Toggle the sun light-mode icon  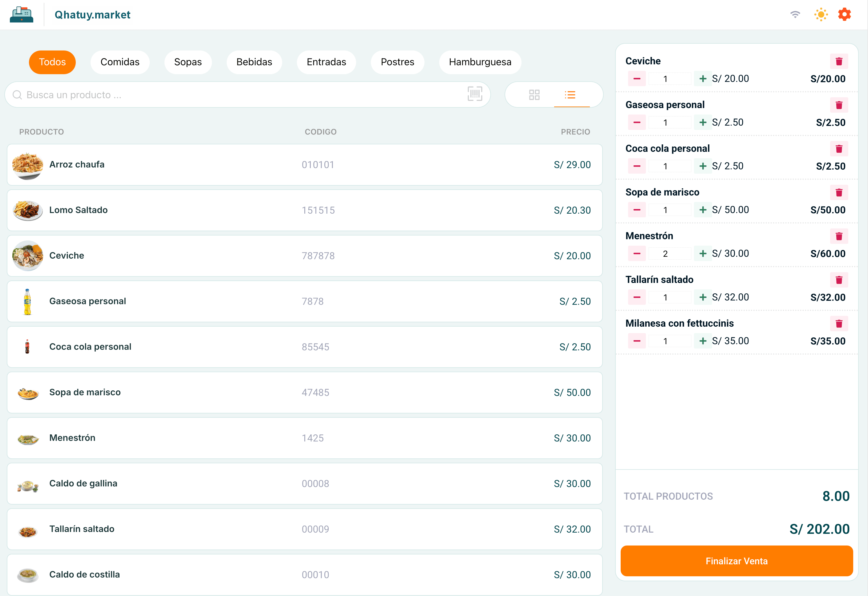(821, 14)
